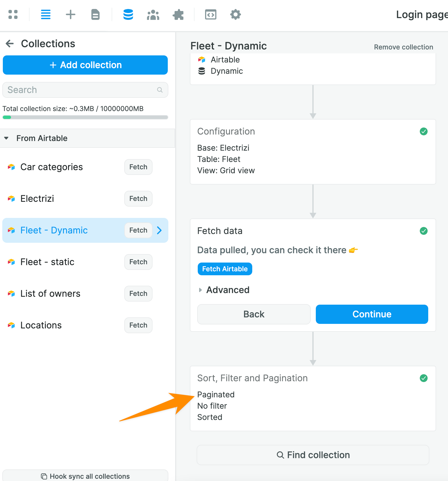The image size is (448, 481).
Task: Open the users group icon
Action: tap(153, 14)
